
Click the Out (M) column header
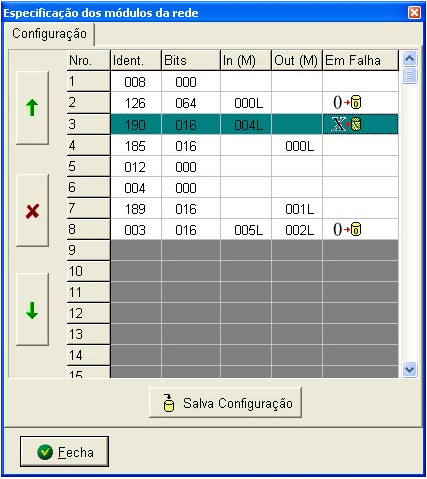tap(297, 61)
